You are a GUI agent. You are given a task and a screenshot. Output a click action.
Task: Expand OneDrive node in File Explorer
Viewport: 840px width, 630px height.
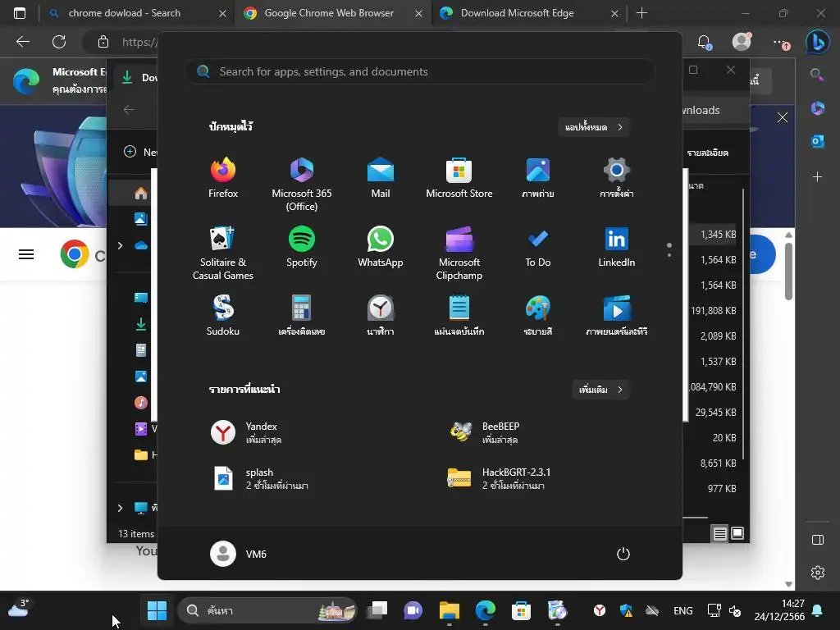pos(120,245)
